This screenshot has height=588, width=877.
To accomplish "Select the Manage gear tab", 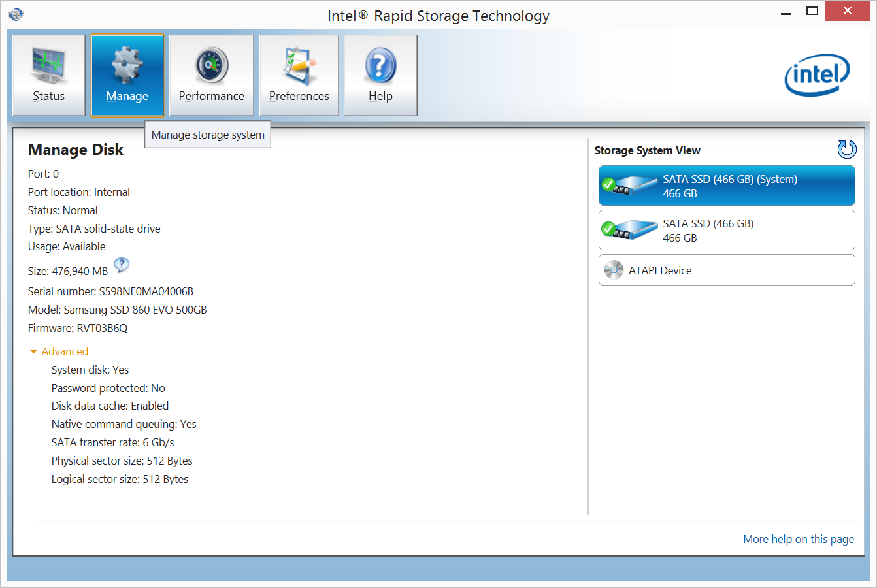I will (127, 75).
